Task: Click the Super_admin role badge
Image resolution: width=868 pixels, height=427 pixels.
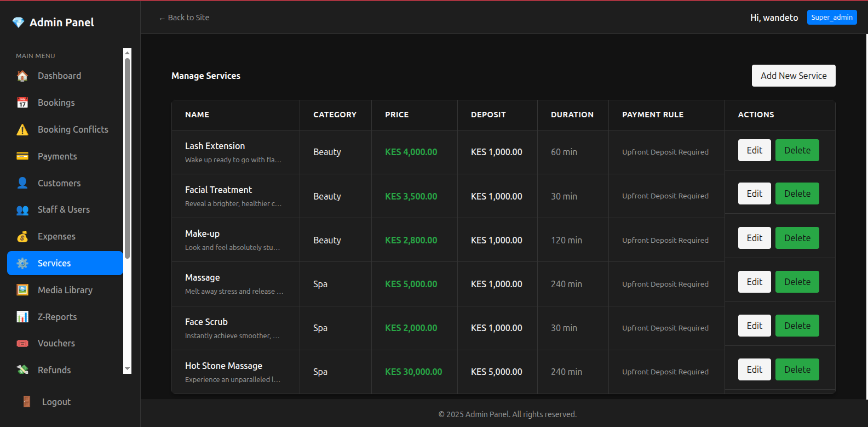Action: click(x=831, y=18)
